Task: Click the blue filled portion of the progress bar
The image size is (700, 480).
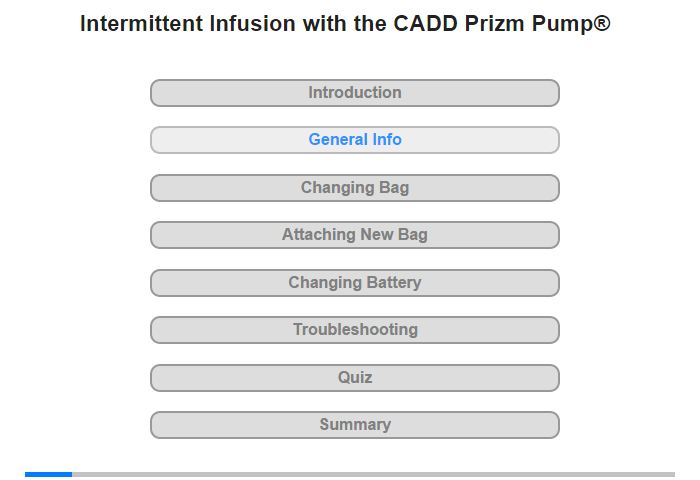Action: point(48,474)
